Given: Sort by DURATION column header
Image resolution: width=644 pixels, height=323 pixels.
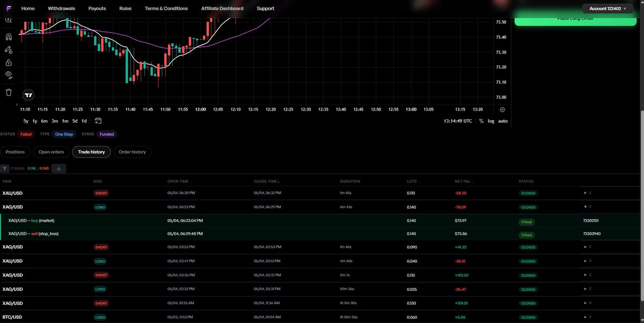Looking at the screenshot, I should coord(350,181).
